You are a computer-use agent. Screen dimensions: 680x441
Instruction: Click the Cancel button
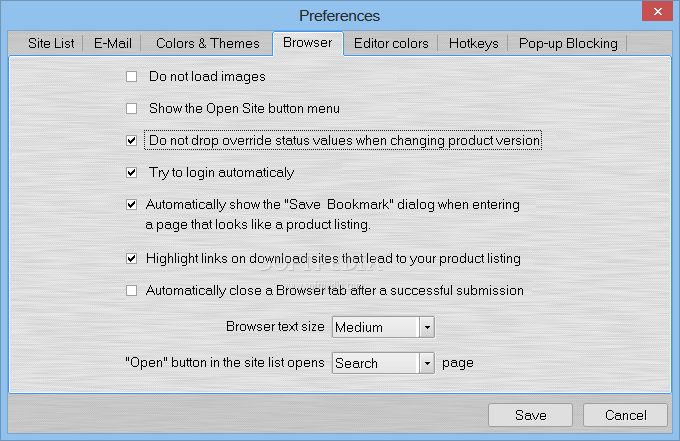pyautogui.click(x=625, y=415)
